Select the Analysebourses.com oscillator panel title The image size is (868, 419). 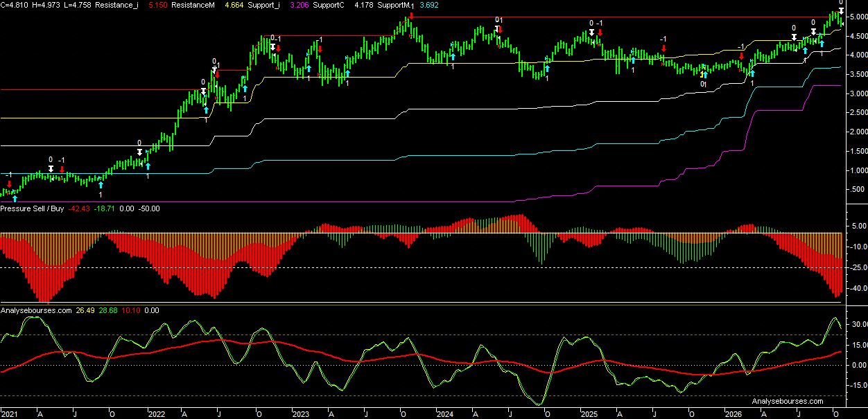(36, 311)
